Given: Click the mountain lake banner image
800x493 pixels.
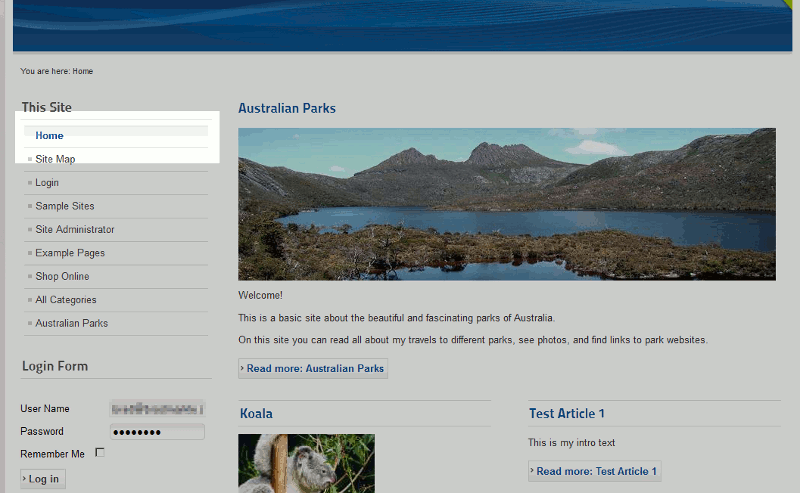Looking at the screenshot, I should click(507, 204).
